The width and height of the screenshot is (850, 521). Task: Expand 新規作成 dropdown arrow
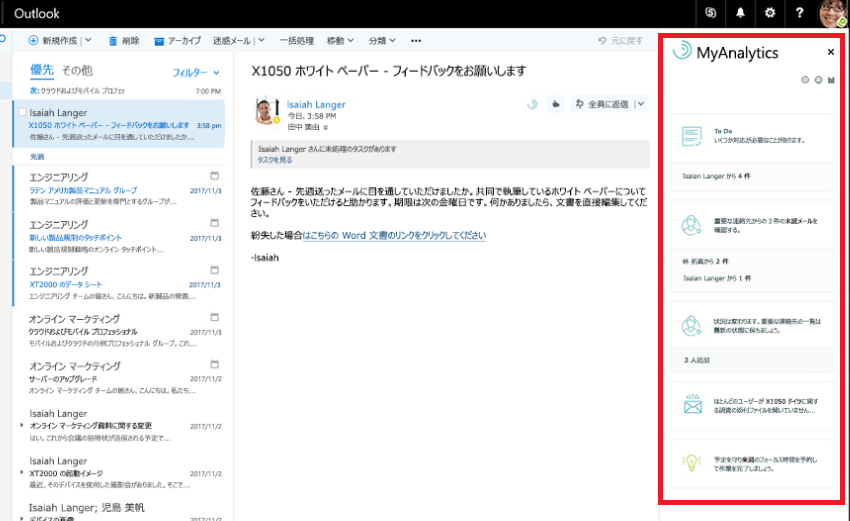coord(88,41)
